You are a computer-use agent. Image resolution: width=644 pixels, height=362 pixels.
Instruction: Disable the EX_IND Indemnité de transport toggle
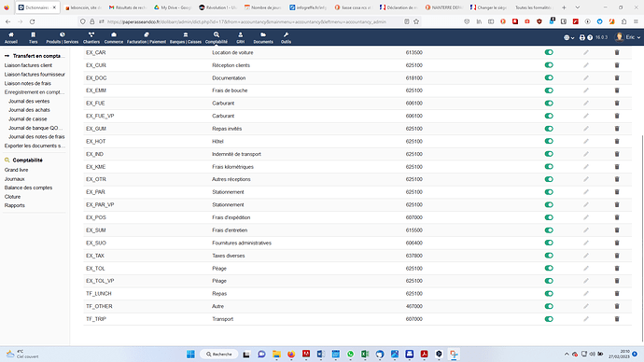coord(549,154)
